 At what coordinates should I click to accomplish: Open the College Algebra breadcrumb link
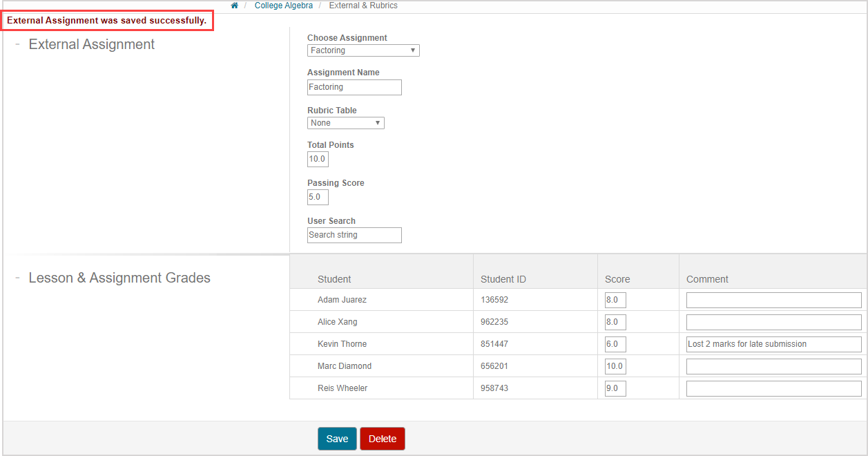pyautogui.click(x=283, y=6)
